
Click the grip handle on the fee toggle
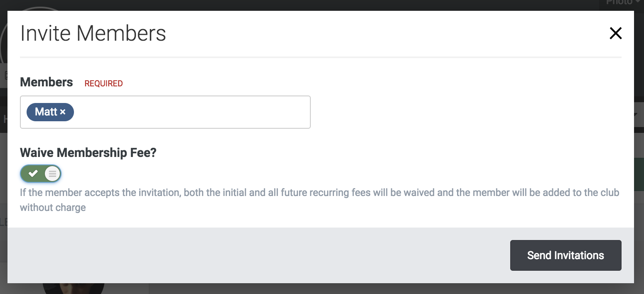tap(52, 174)
